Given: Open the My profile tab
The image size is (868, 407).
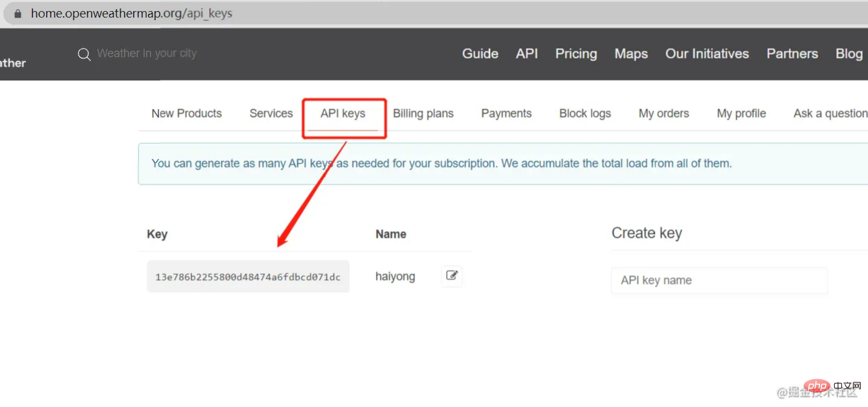Looking at the screenshot, I should pos(741,114).
